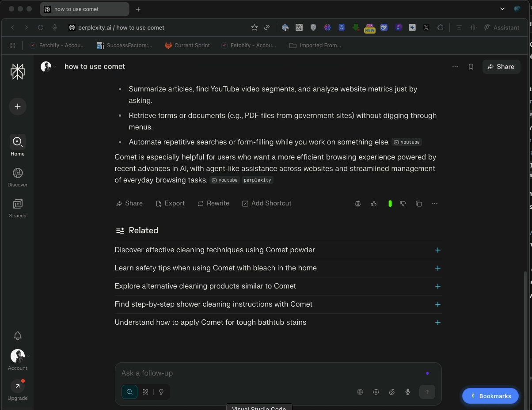
Task: Click the Share button in header
Action: [x=501, y=67]
